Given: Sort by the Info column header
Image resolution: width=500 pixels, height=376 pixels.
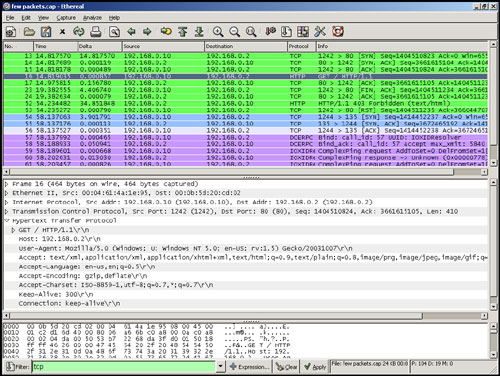Looking at the screenshot, I should [x=402, y=46].
